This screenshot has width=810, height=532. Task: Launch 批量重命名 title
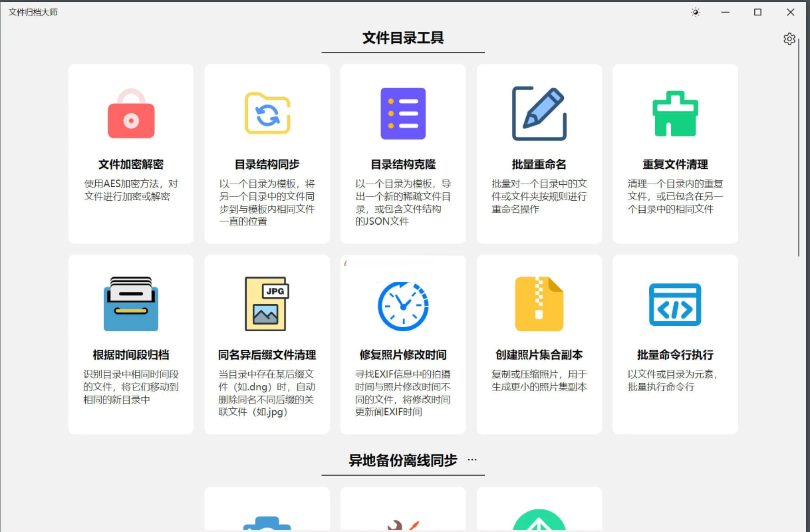point(539,164)
